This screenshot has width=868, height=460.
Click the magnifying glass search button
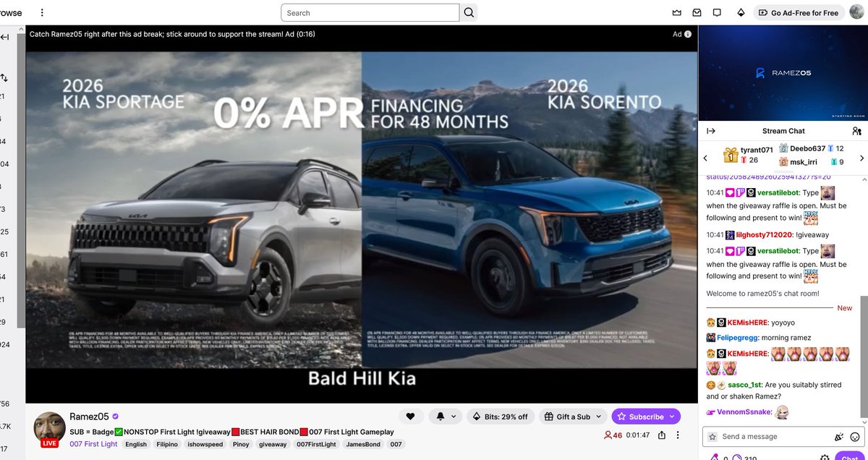coord(469,13)
